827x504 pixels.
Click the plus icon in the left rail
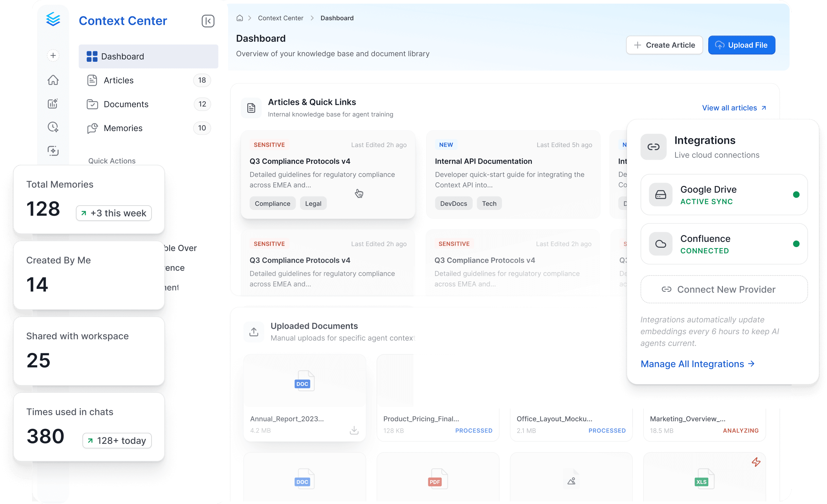tap(53, 56)
